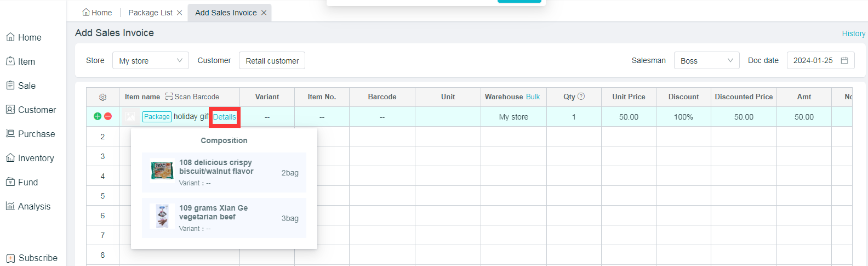This screenshot has height=266, width=868.
Task: Close the Add Sales Invoice tab
Action: click(x=264, y=13)
